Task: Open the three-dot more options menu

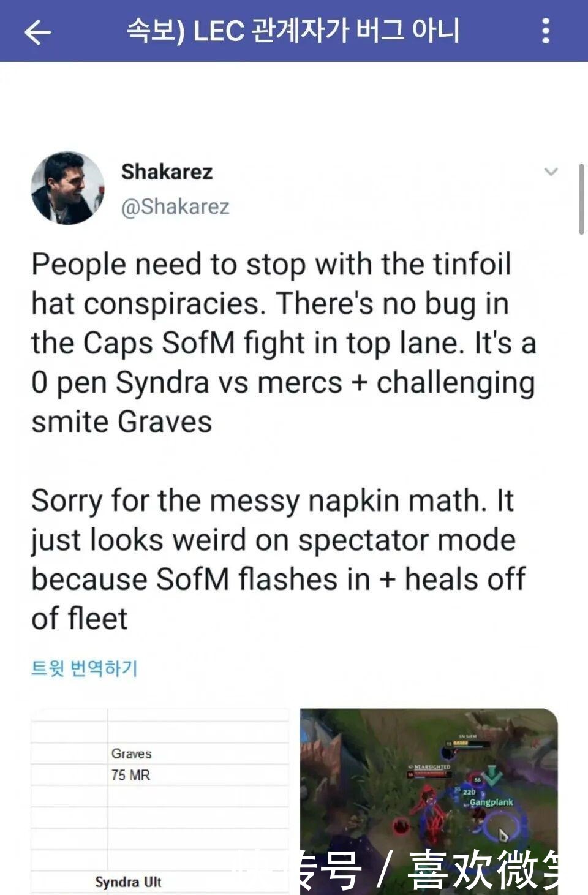Action: pyautogui.click(x=545, y=31)
